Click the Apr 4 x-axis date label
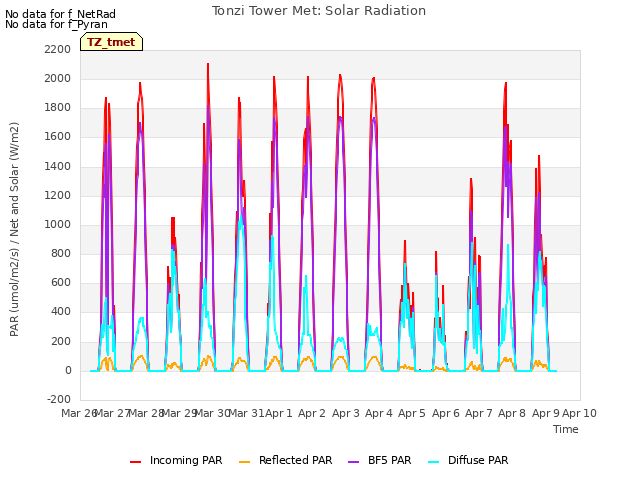Image resolution: width=640 pixels, height=480 pixels. click(x=379, y=413)
